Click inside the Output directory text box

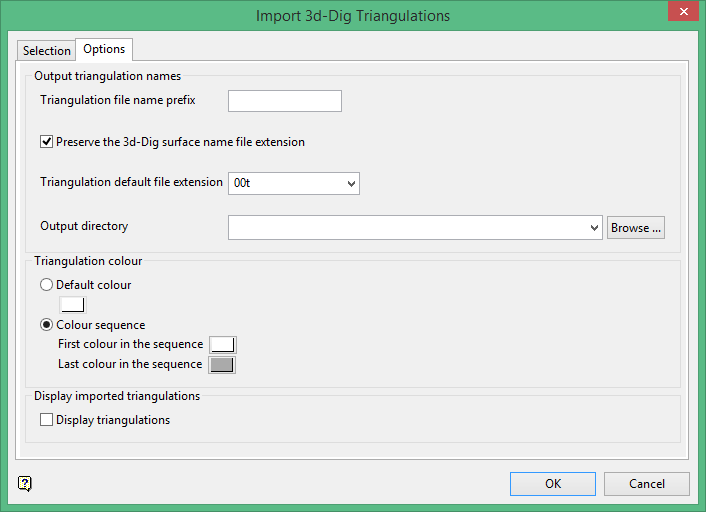click(408, 228)
